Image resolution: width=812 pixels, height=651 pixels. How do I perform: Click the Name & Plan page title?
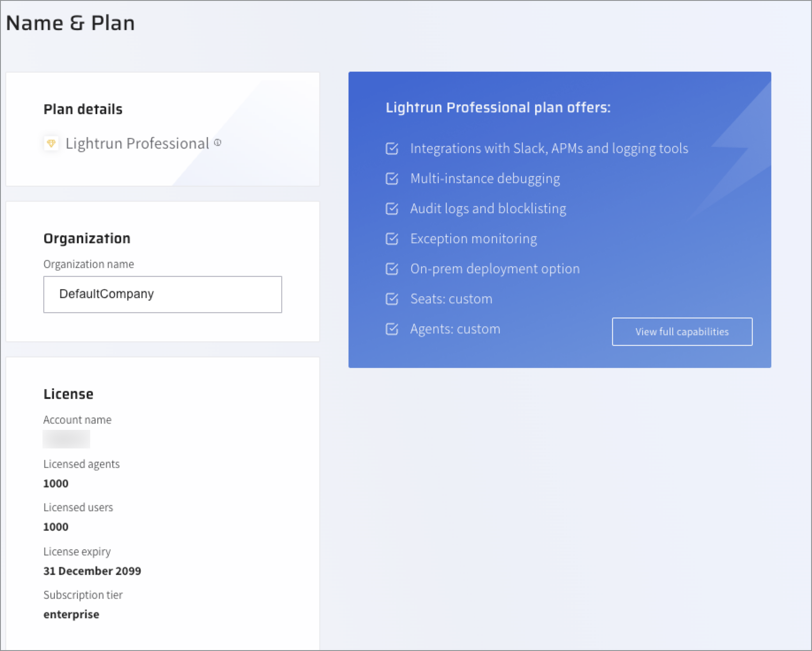point(70,23)
